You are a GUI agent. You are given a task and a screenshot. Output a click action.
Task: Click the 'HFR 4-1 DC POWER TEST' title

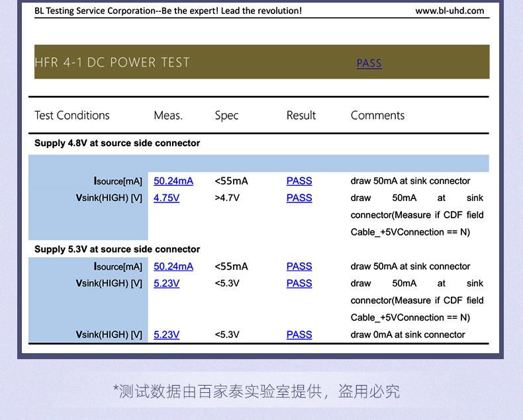click(x=112, y=62)
